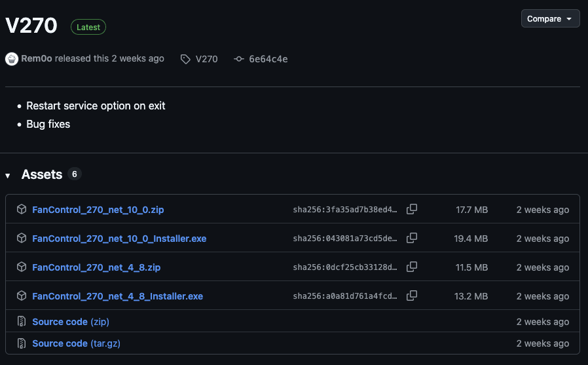Select hash text sha256:0dcf25cb33128d…
The width and height of the screenshot is (588, 365).
tap(345, 267)
